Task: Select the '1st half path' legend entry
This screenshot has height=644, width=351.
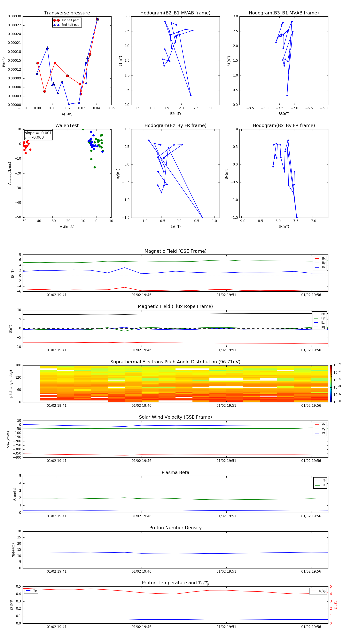Action: (66, 20)
